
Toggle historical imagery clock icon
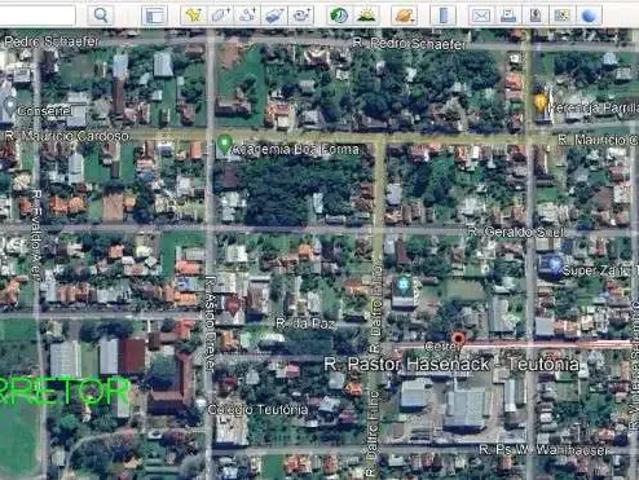click(339, 15)
